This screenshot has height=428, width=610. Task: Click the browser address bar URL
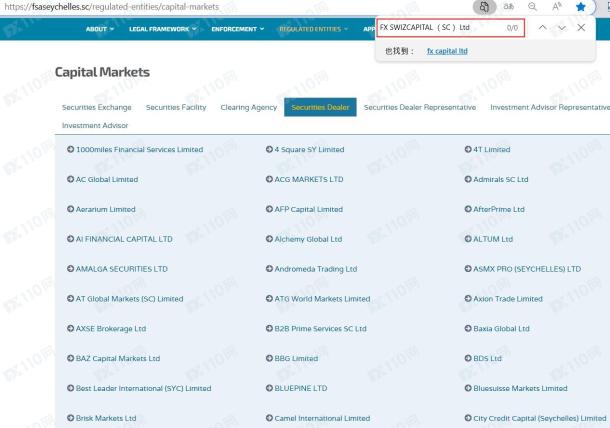click(x=111, y=7)
